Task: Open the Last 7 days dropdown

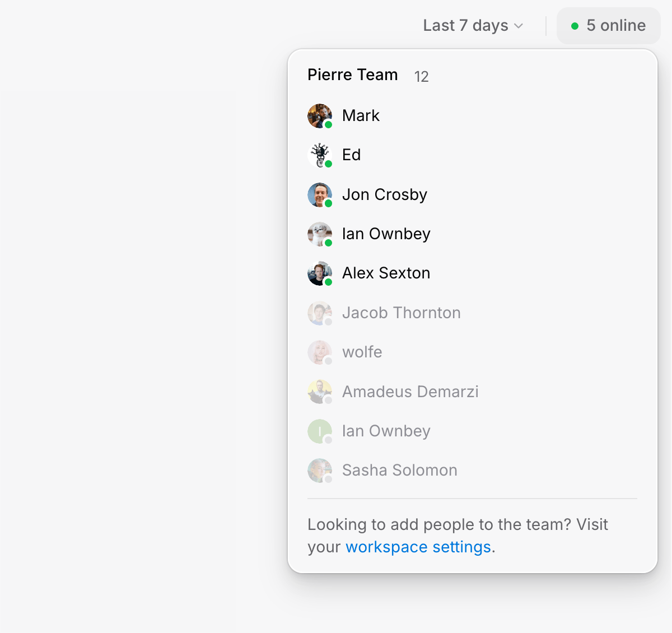Action: (466, 26)
